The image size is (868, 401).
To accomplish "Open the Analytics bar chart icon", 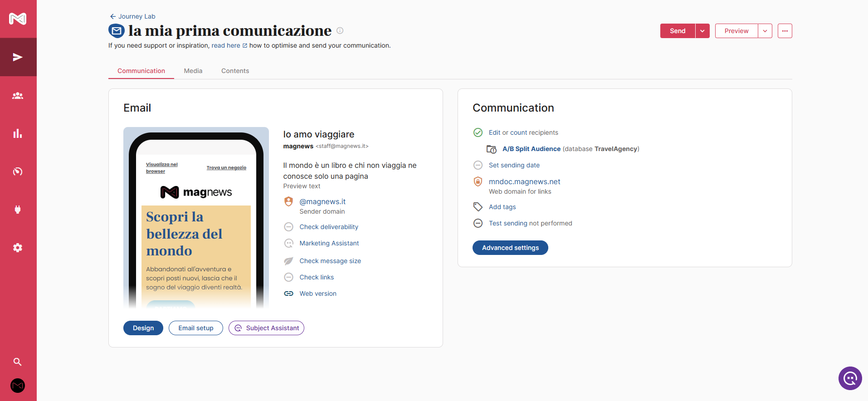I will (x=18, y=133).
